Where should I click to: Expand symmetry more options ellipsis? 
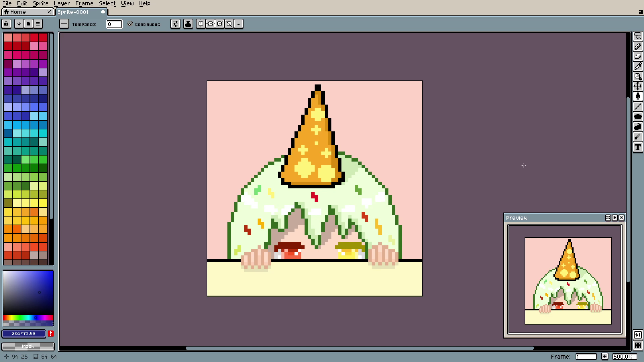pos(238,24)
